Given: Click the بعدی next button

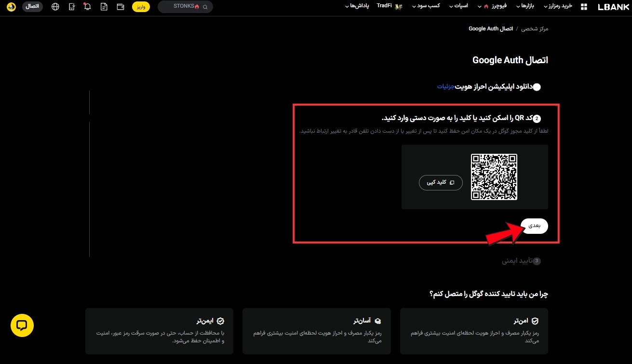Looking at the screenshot, I should click(535, 226).
